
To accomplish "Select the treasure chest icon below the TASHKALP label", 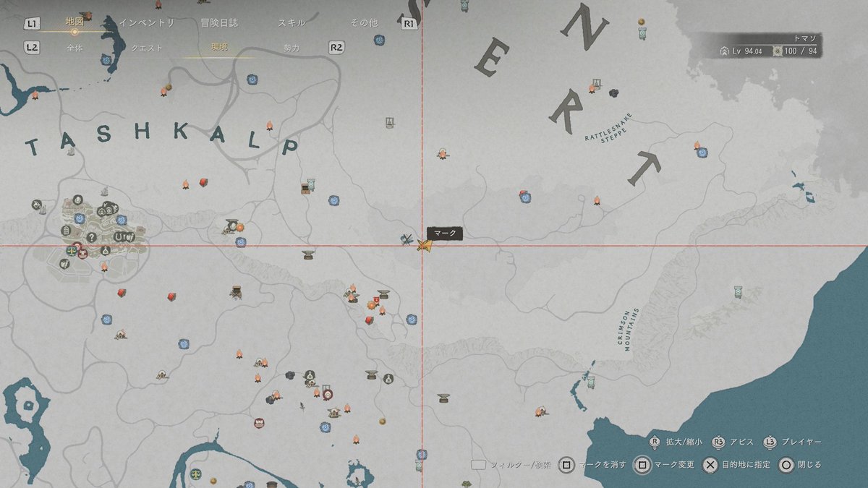I will pos(307,189).
